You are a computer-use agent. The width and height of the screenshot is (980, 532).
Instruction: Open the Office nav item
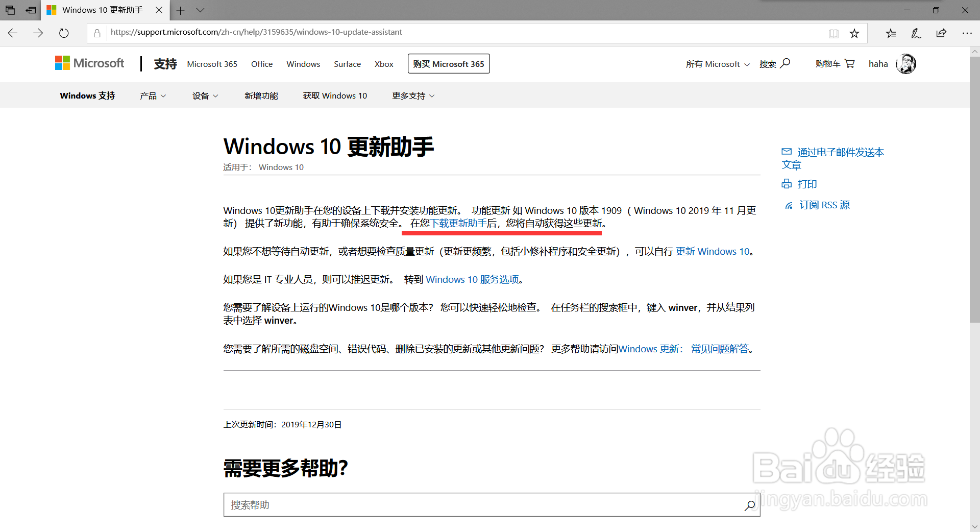click(262, 64)
